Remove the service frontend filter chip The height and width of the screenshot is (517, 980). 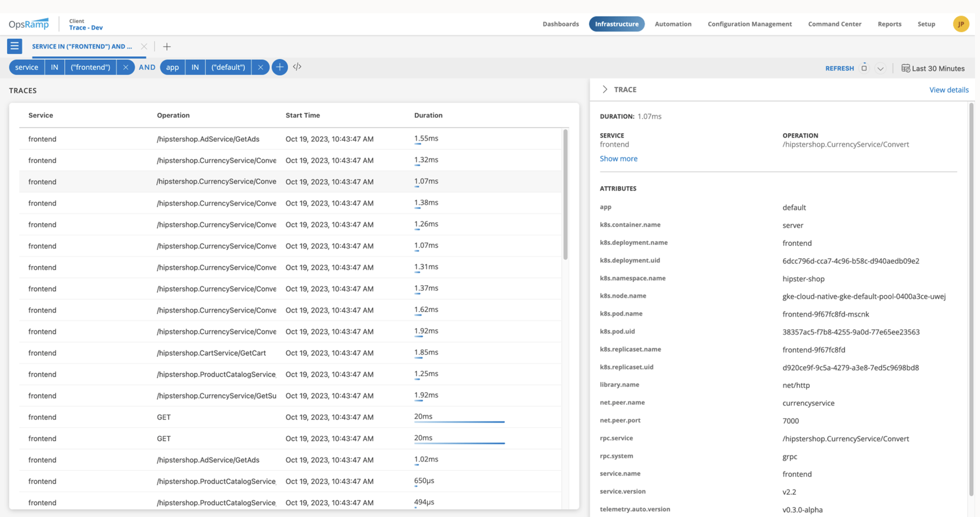pos(125,67)
